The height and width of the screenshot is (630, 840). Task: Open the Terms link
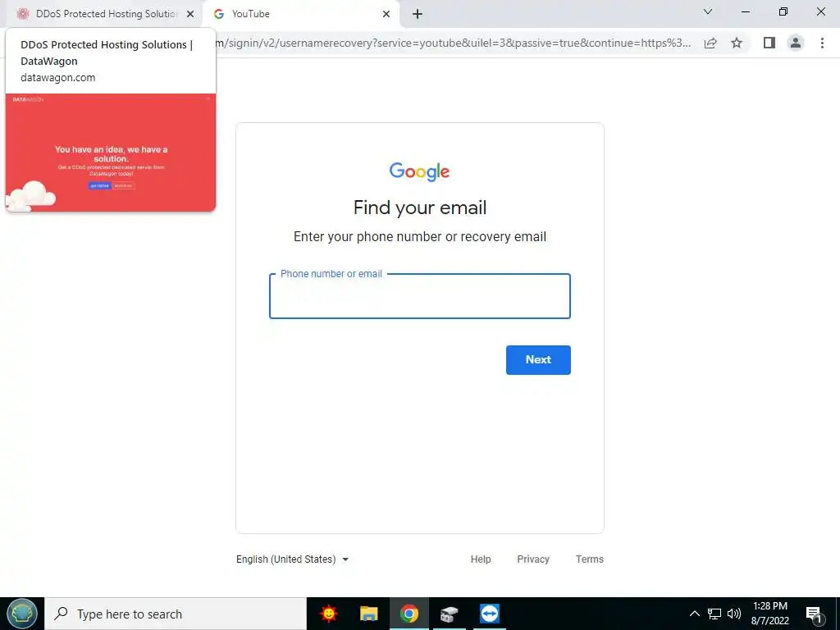click(x=590, y=559)
